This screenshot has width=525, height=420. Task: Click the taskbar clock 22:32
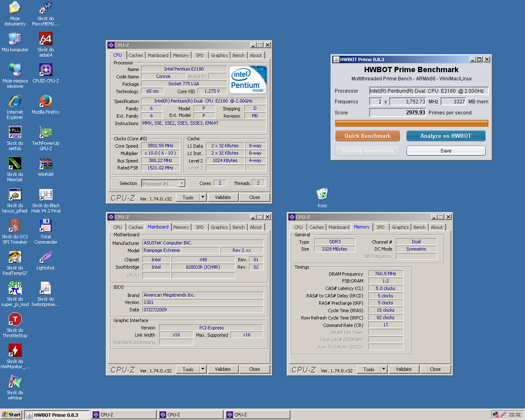click(x=515, y=415)
